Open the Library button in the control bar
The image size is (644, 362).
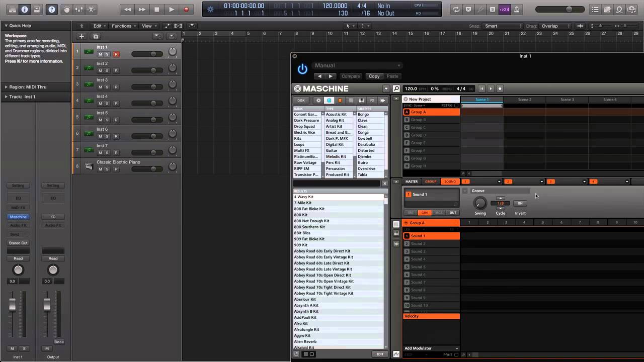tap(12, 9)
